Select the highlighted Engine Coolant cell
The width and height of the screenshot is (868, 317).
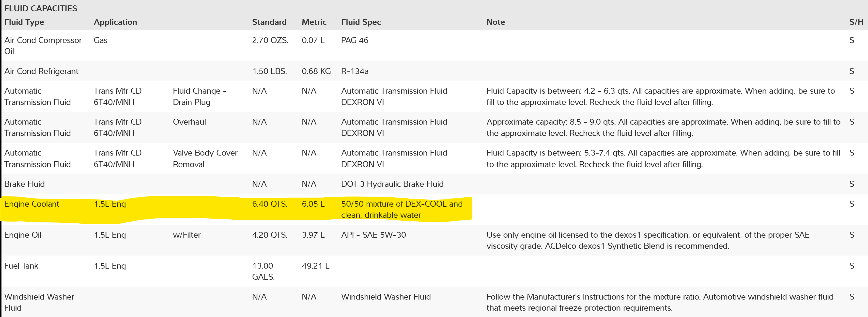point(32,204)
